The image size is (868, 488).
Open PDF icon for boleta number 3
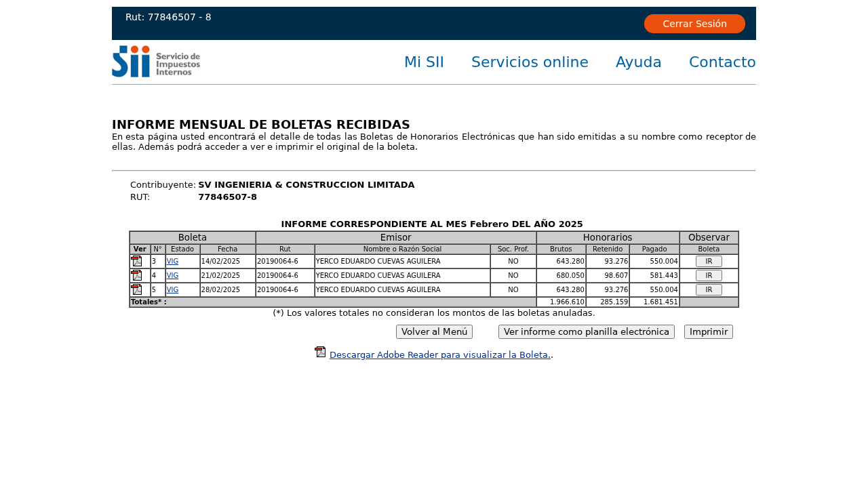136,261
